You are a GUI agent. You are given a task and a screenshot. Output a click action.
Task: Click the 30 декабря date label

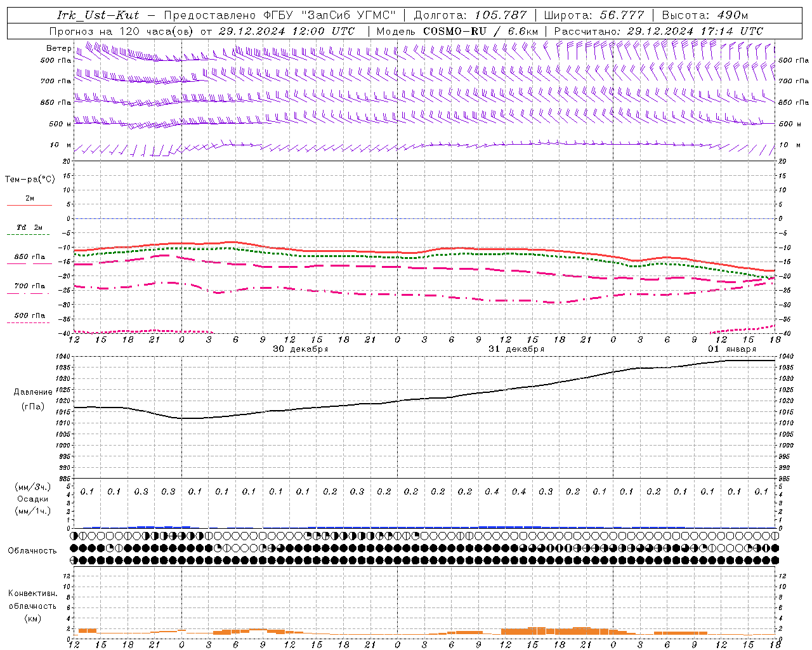coord(301,349)
